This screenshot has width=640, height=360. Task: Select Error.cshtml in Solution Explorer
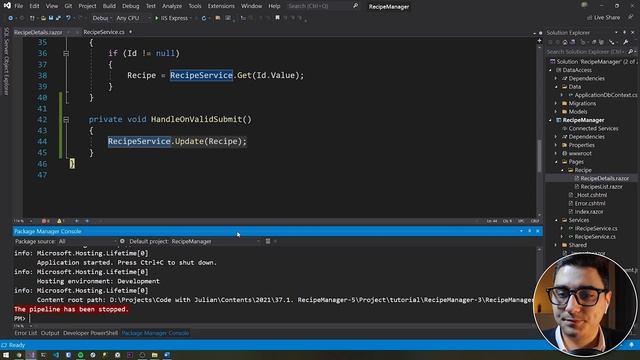click(590, 203)
